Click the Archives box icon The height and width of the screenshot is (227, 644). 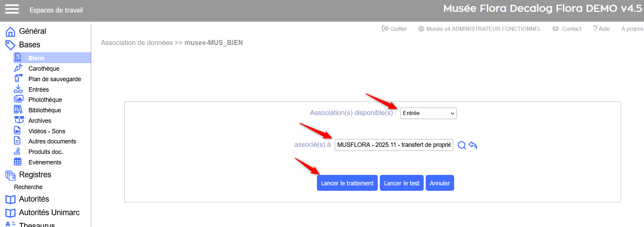19,120
